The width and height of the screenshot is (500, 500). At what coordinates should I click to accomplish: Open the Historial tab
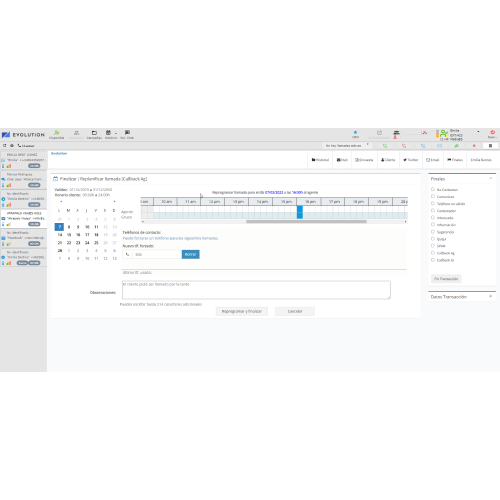320,160
